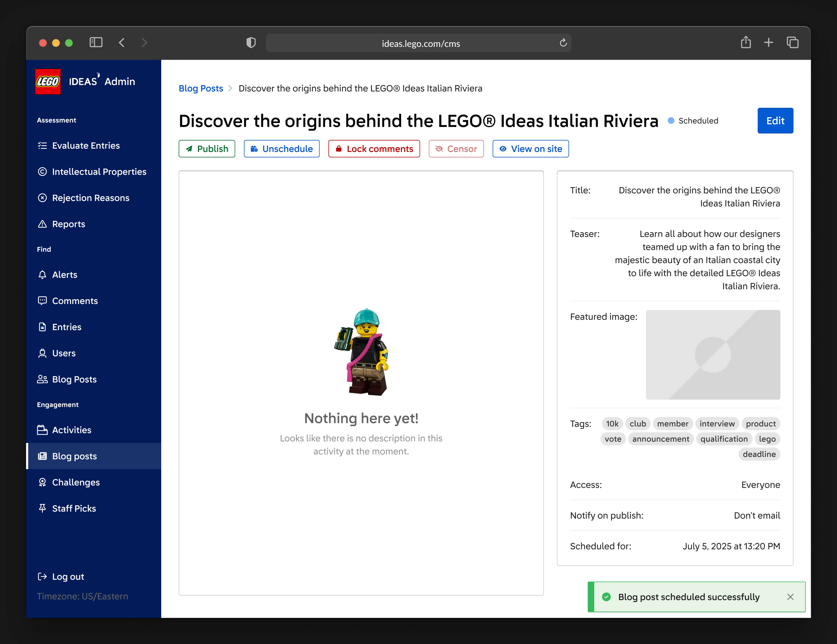Click 'July 5, 2025 at 13:20 PM' value
This screenshot has height=644, width=837.
pos(731,546)
